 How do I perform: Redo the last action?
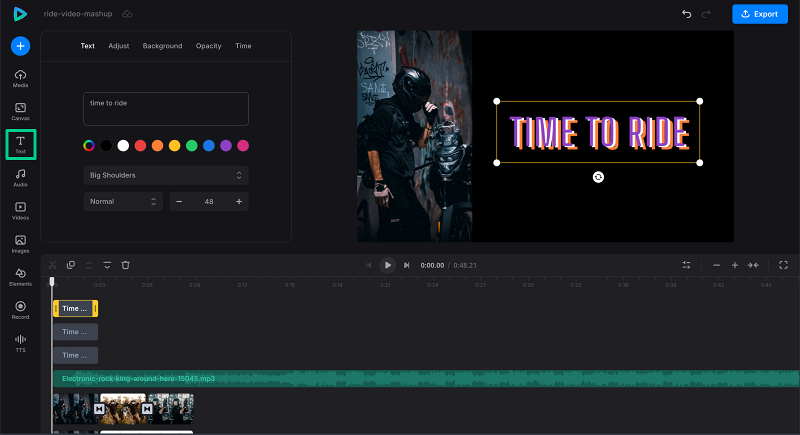[x=706, y=14]
